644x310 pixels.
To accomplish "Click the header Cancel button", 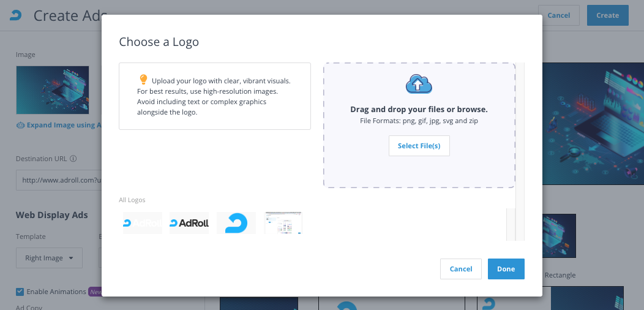I will click(558, 15).
